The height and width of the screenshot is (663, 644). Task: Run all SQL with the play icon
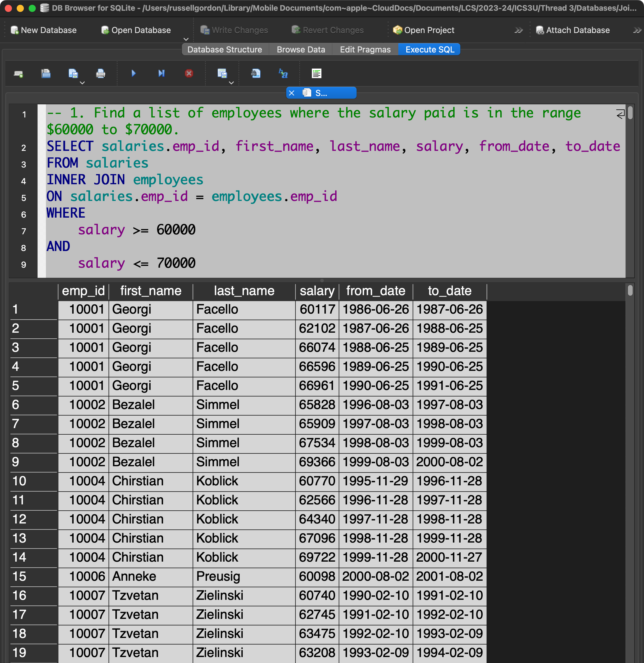pyautogui.click(x=133, y=73)
